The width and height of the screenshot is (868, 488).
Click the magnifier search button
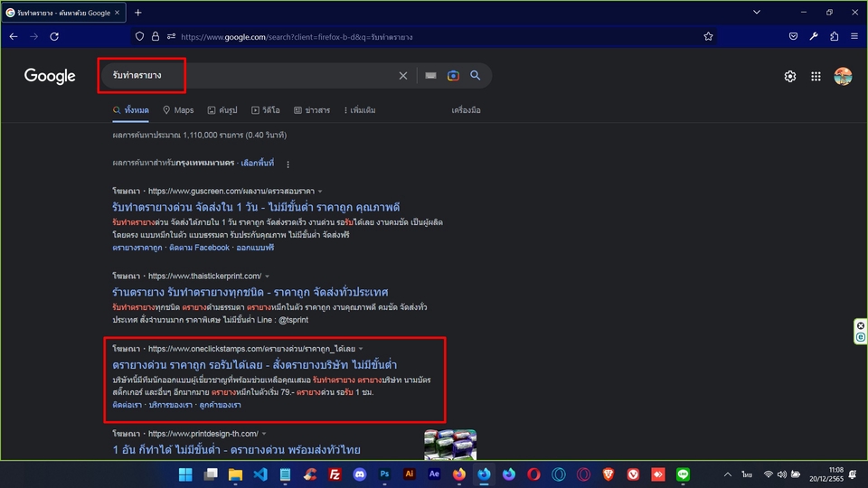coord(475,75)
